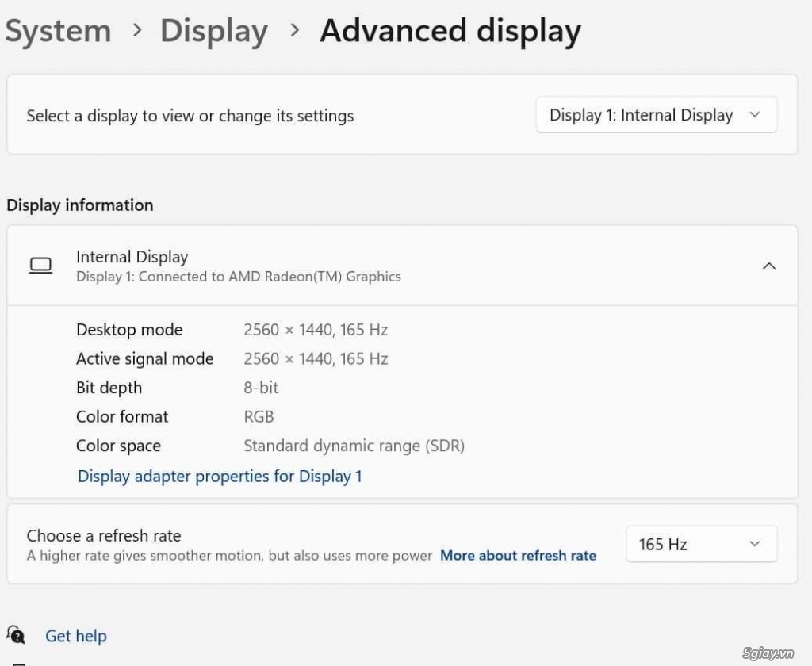Select Get help at the bottom
Image resolution: width=812 pixels, height=666 pixels.
pyautogui.click(x=75, y=635)
